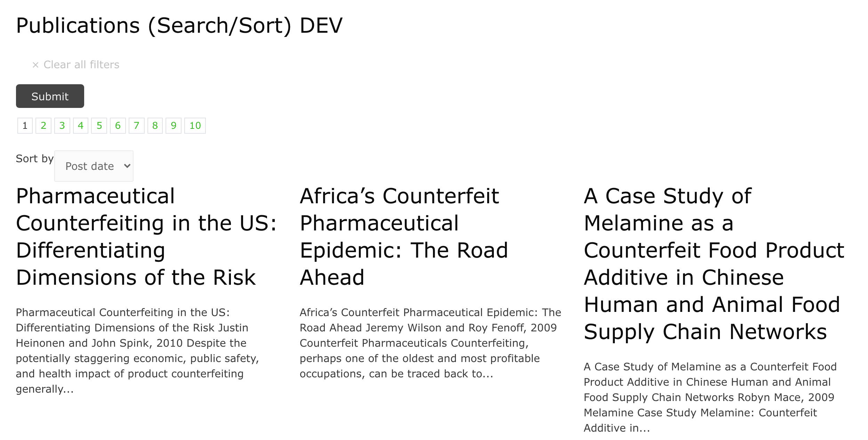
Task: Submit the filter form
Action: coord(50,96)
